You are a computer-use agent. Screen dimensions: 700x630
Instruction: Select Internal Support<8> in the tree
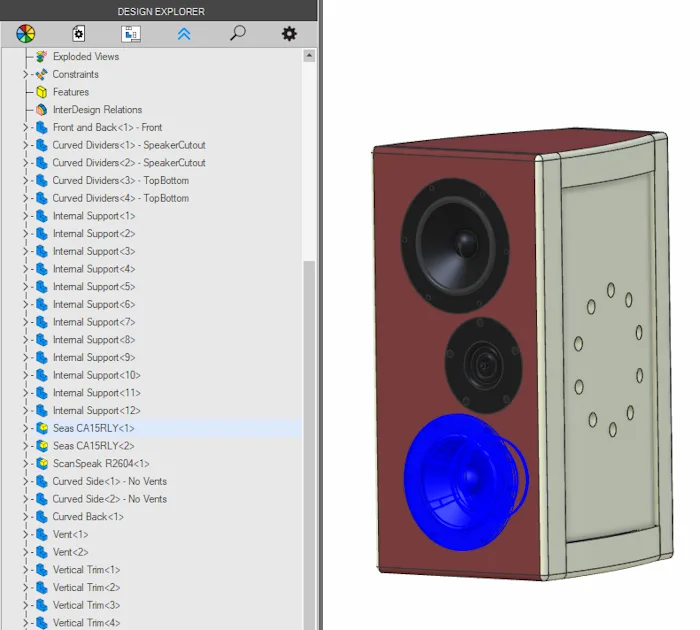[94, 340]
